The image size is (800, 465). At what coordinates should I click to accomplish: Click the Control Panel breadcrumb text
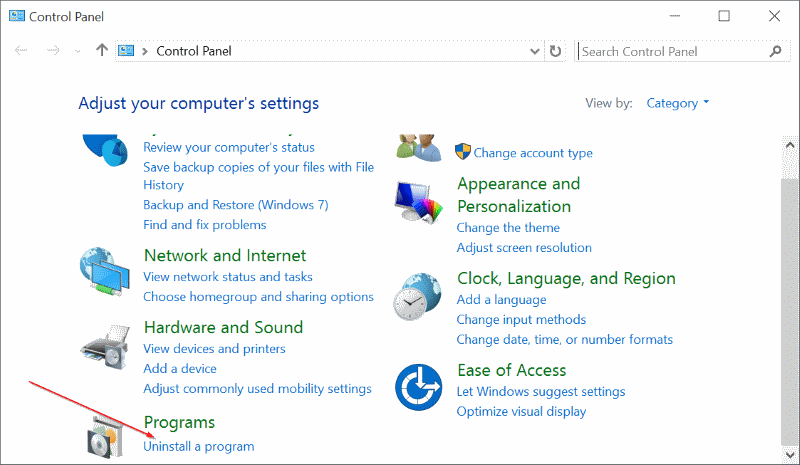pyautogui.click(x=194, y=51)
